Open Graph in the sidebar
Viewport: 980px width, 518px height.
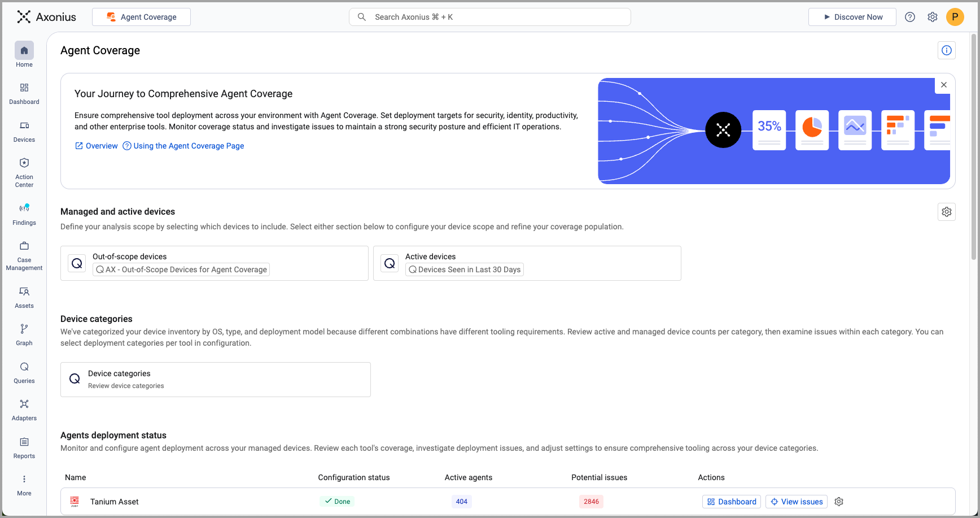pyautogui.click(x=24, y=335)
